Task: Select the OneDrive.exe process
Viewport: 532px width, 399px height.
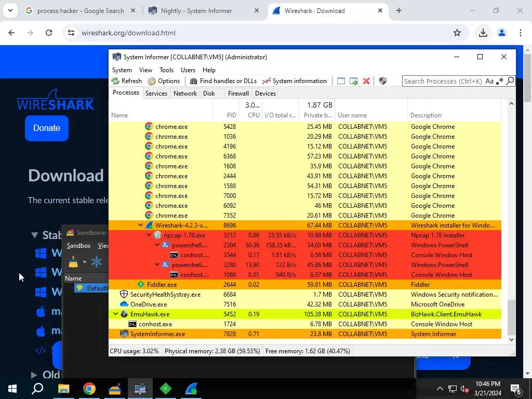Action: point(305,304)
